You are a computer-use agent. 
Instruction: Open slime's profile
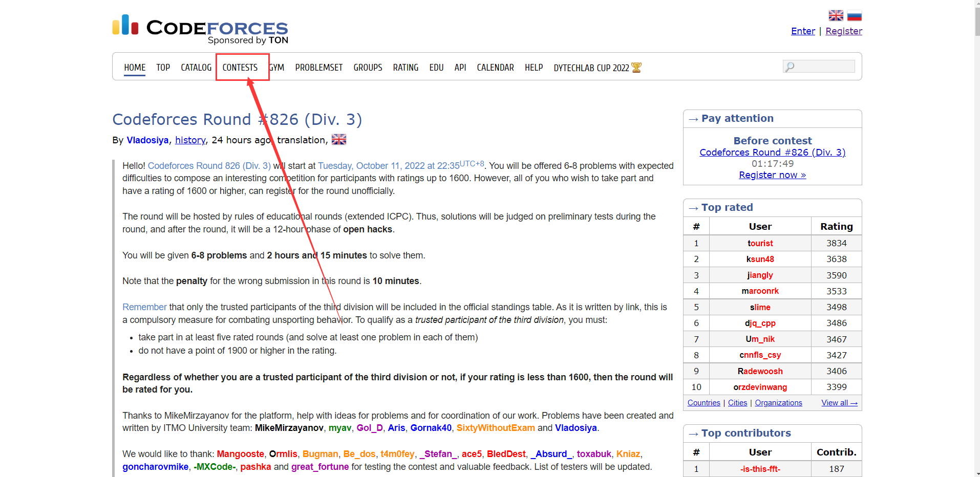[x=760, y=307]
